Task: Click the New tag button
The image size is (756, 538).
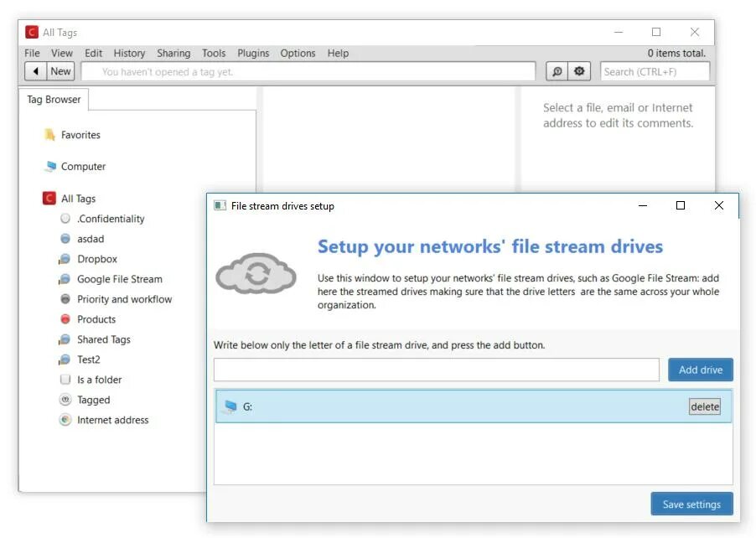Action: coord(60,71)
